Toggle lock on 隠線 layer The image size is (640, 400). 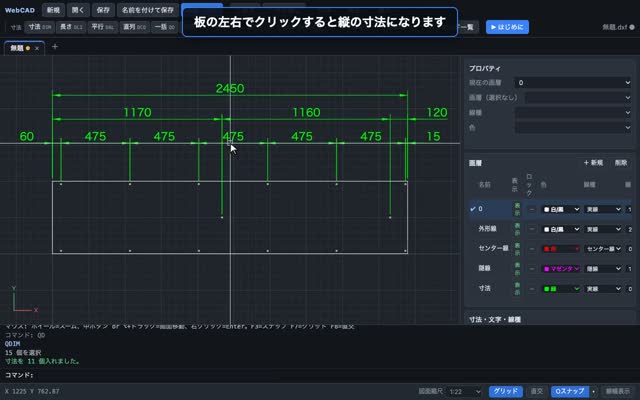[531, 269]
